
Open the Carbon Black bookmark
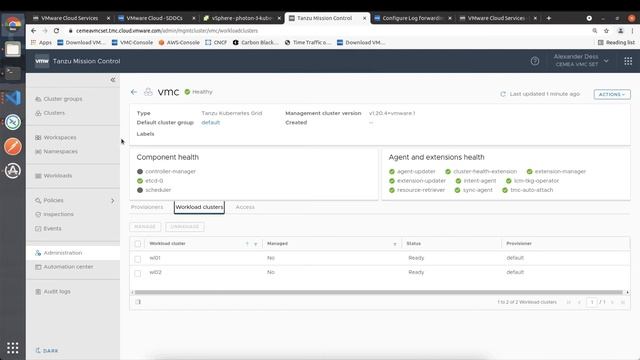pos(256,42)
